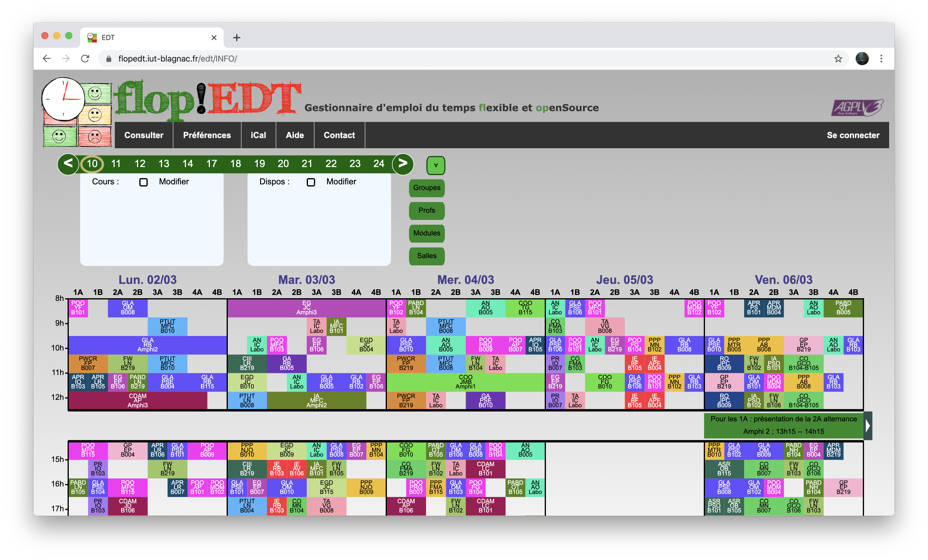Select week 23
The height and width of the screenshot is (560, 928).
pos(355,164)
